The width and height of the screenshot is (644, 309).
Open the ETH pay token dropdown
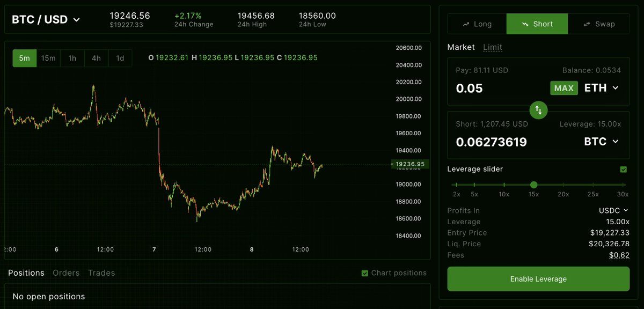tap(601, 87)
